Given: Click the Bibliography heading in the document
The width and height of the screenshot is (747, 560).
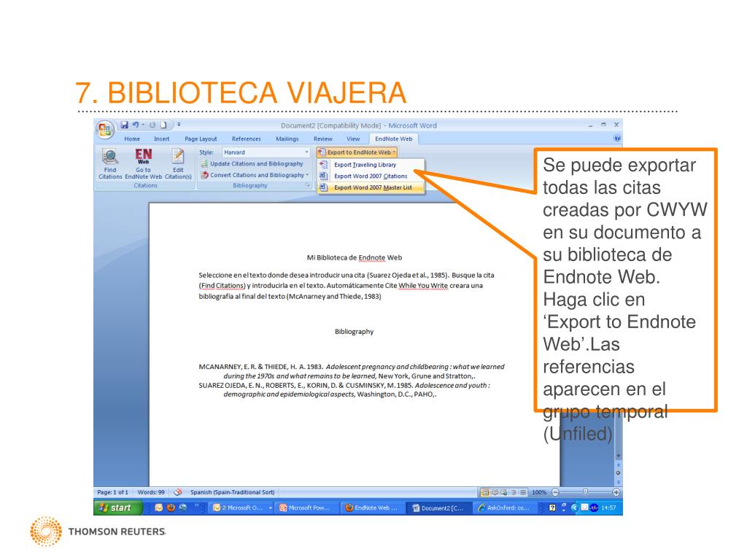Looking at the screenshot, I should [x=354, y=332].
